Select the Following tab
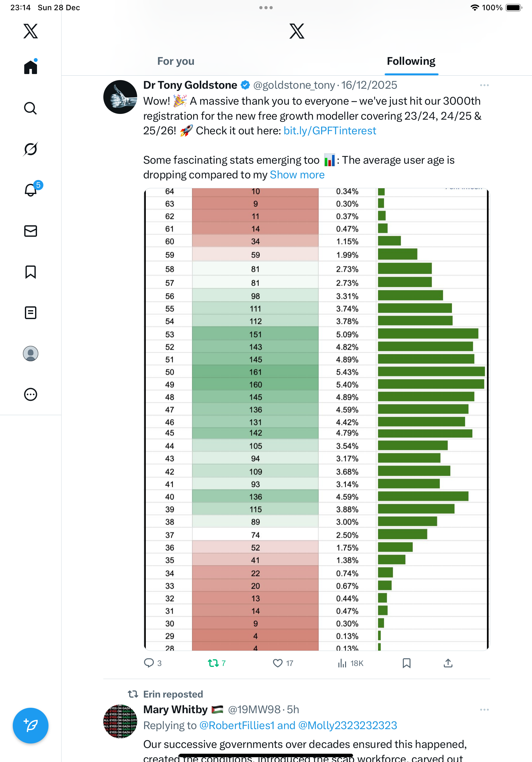The image size is (532, 762). click(x=411, y=61)
